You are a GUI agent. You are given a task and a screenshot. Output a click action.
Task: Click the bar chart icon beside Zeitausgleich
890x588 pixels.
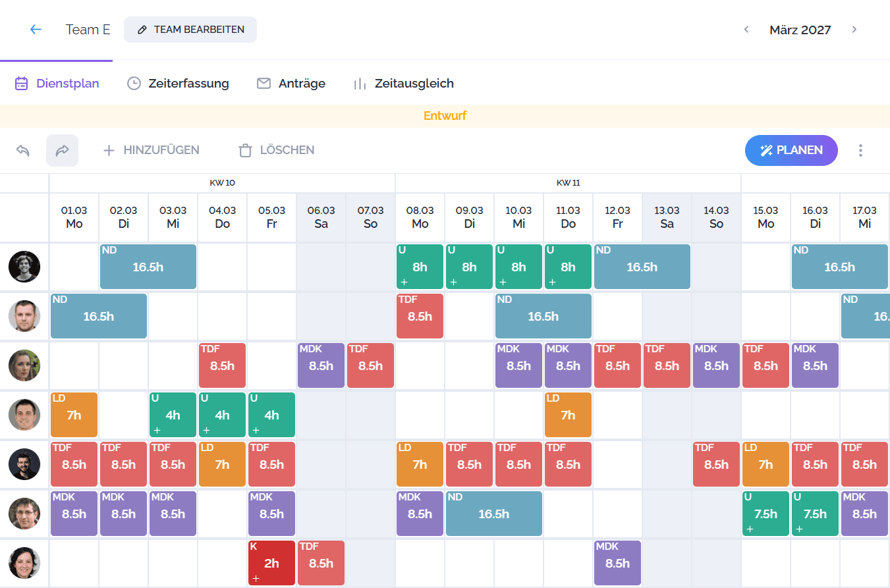[359, 83]
